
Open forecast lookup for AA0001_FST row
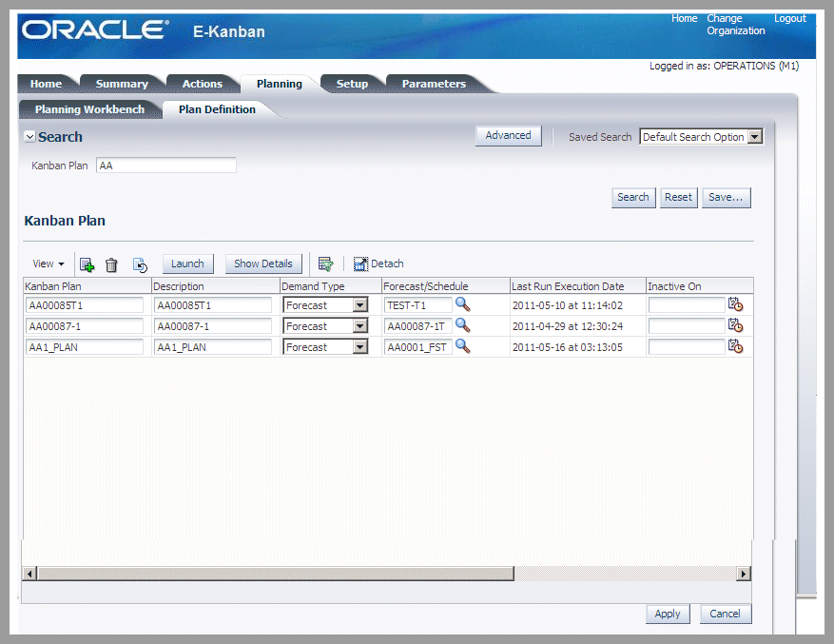tap(463, 346)
